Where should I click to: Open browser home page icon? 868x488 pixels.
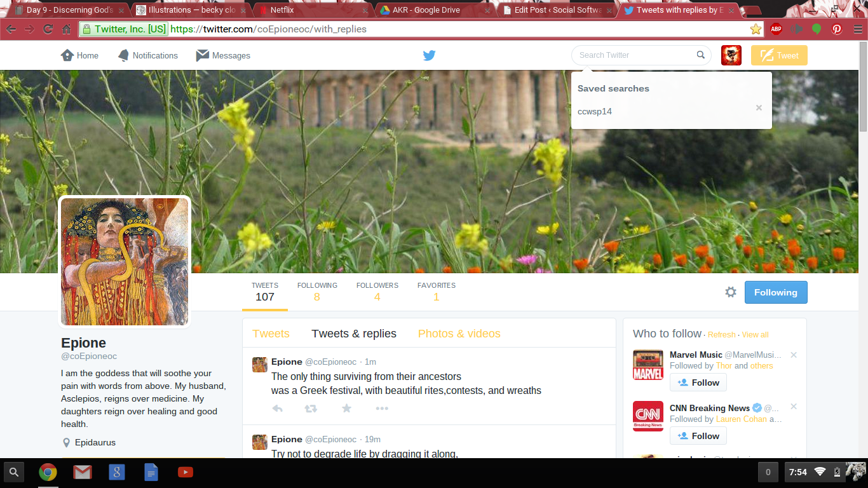coord(67,29)
